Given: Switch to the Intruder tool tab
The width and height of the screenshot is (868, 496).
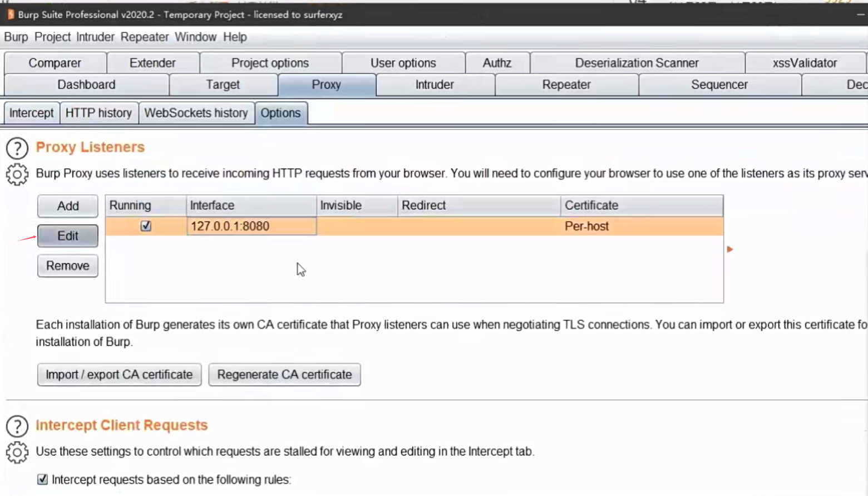Looking at the screenshot, I should (435, 85).
